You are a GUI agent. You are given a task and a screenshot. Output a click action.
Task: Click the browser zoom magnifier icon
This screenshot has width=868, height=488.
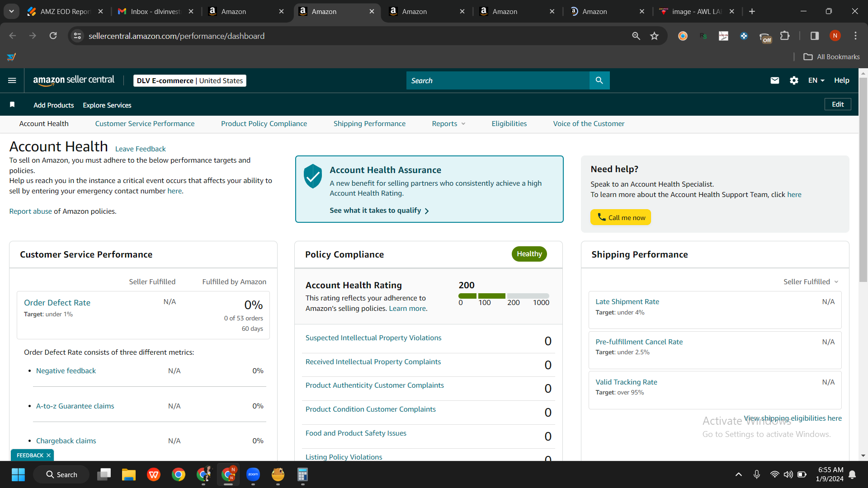click(x=636, y=36)
